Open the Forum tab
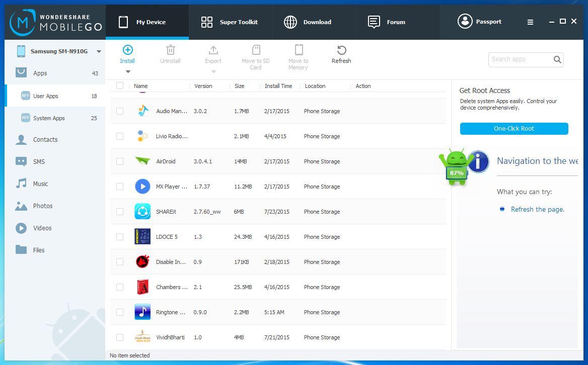The height and width of the screenshot is (365, 588). 398,22
